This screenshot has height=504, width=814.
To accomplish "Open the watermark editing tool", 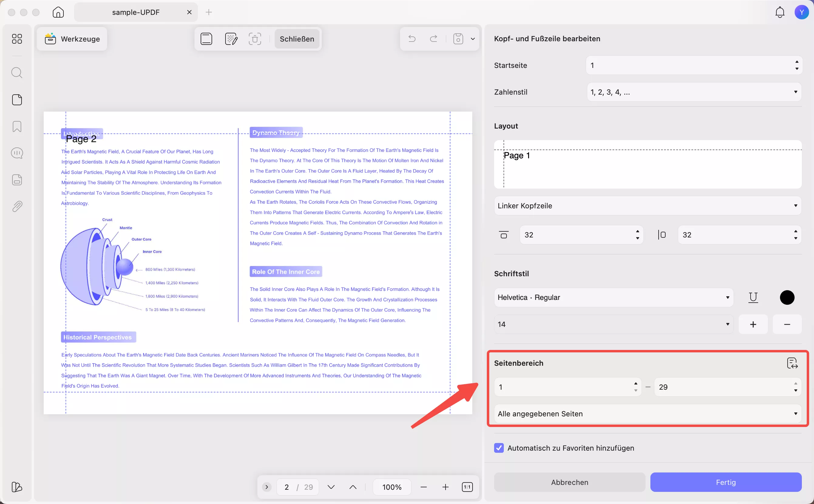I will pos(231,39).
